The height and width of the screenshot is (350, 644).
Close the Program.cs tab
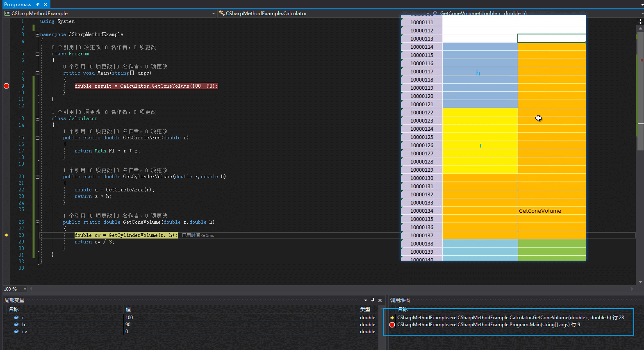46,5
